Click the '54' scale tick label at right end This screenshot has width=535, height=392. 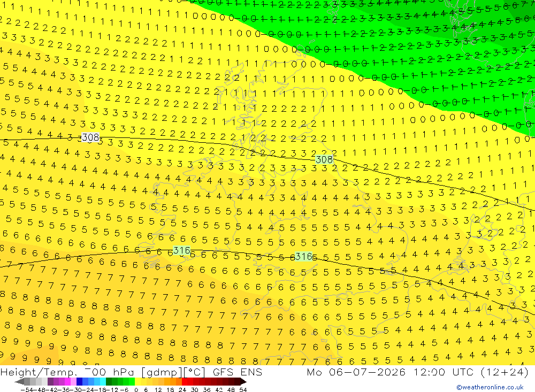pos(243,390)
